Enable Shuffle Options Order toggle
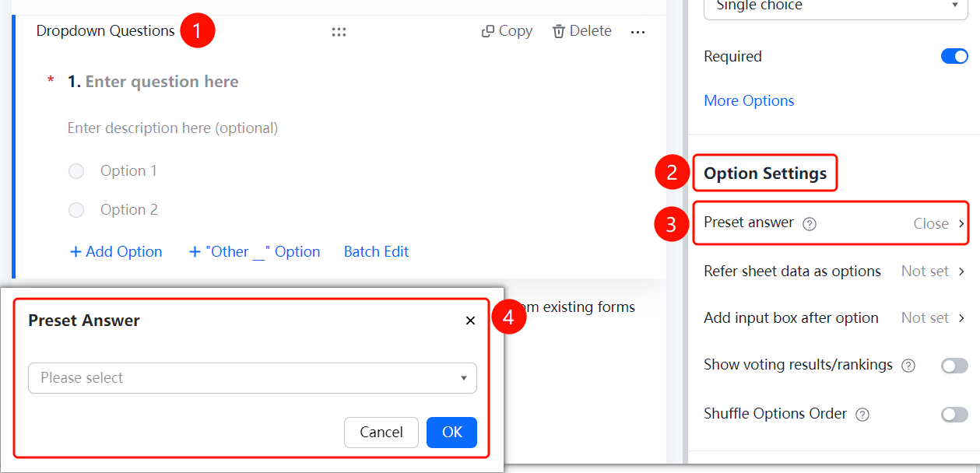Viewport: 980px width, 473px height. point(954,415)
